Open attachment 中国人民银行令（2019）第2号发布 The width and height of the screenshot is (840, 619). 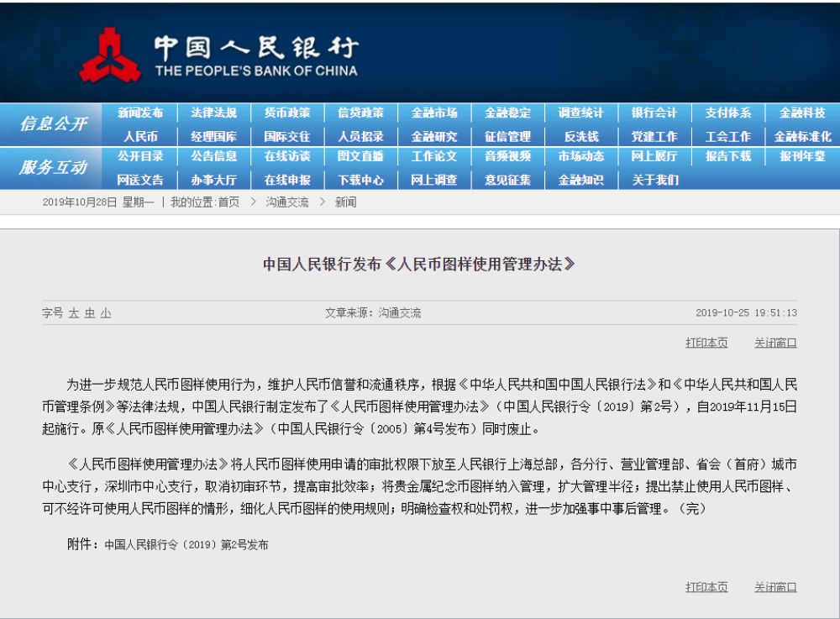click(x=186, y=545)
